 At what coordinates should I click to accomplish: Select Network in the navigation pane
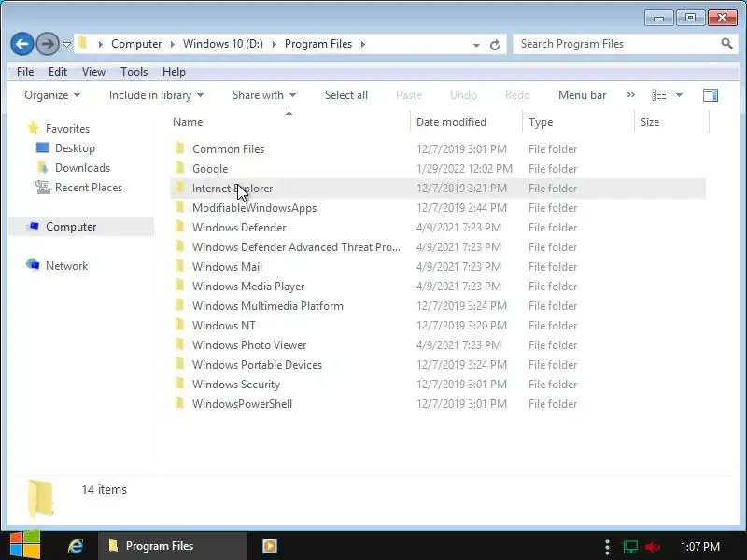pos(66,266)
